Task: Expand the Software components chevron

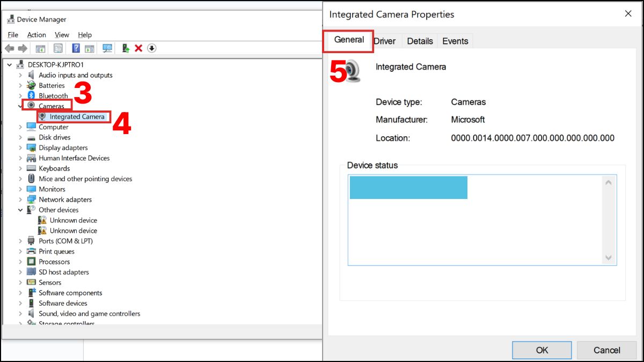Action: [20, 293]
